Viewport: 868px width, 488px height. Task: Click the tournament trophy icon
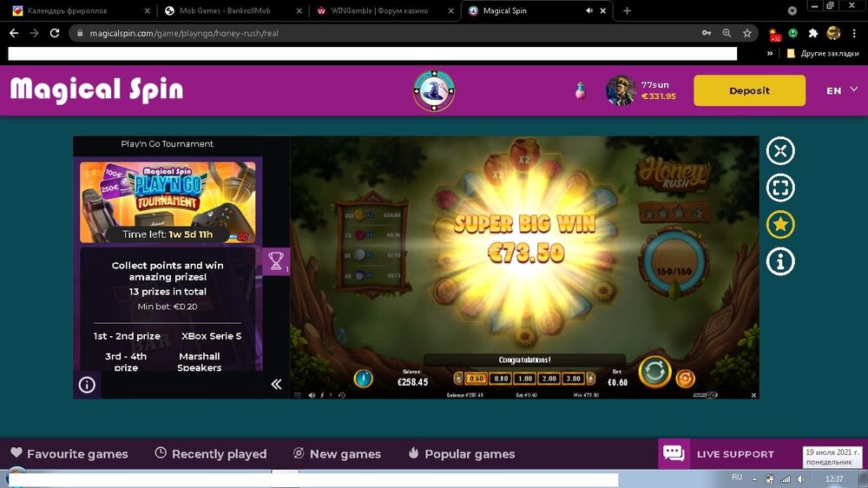point(276,260)
